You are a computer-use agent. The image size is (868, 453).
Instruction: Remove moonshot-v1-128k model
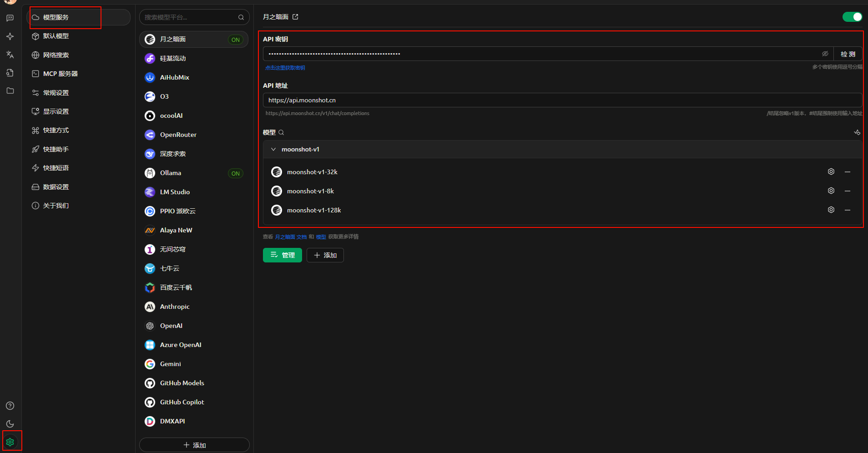tap(848, 210)
